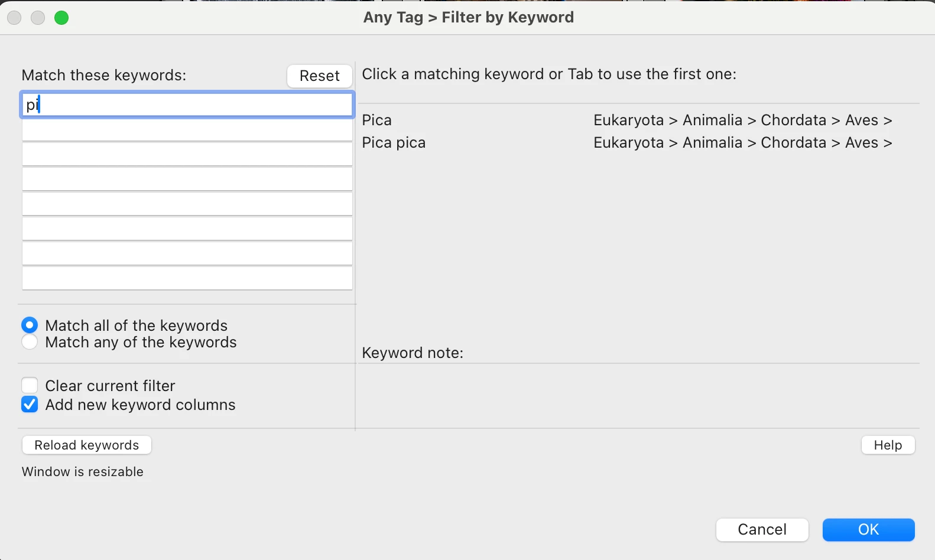Choose 'Match any of the keywords'

point(30,342)
